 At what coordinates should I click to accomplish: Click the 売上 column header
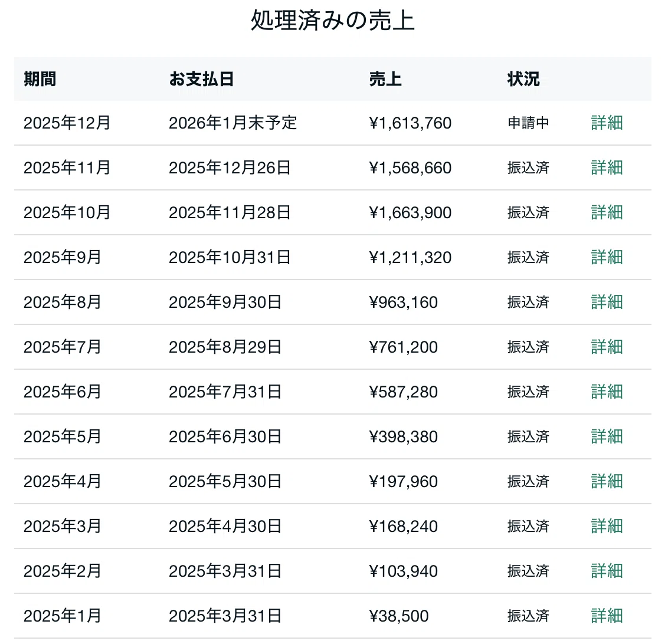click(385, 79)
